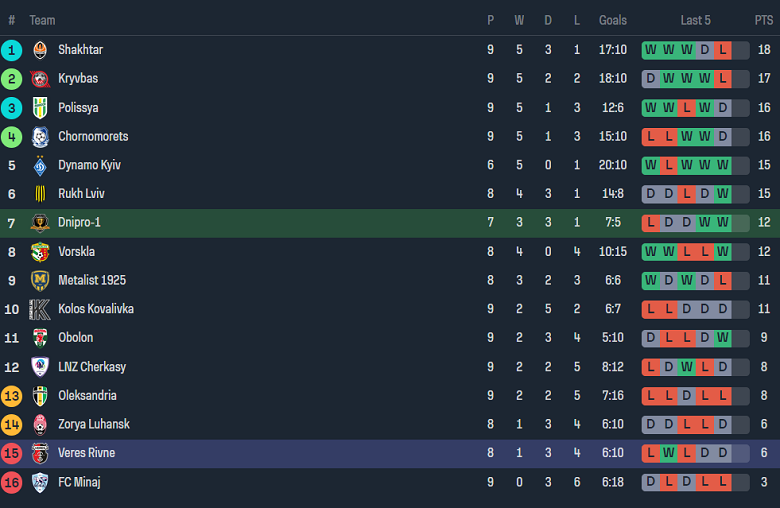Click the Rukh Lviv crest icon
This screenshot has width=780, height=508.
click(40, 194)
